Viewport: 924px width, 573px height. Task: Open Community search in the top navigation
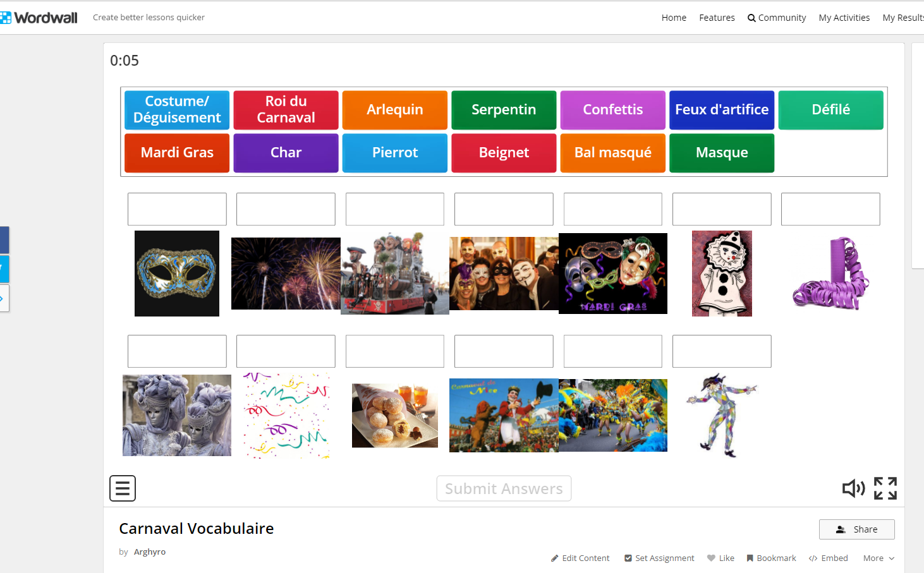pos(776,18)
